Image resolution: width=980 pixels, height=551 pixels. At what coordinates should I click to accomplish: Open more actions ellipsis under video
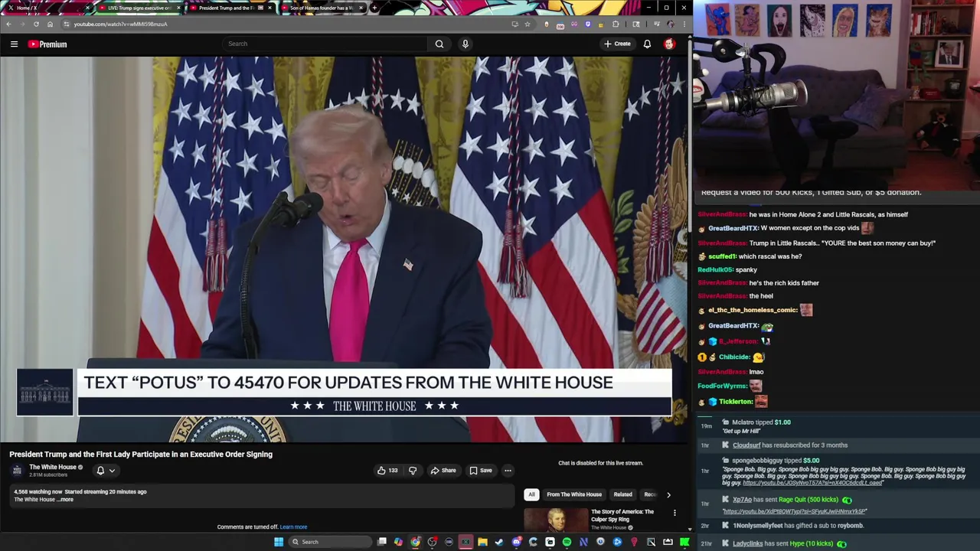(508, 471)
